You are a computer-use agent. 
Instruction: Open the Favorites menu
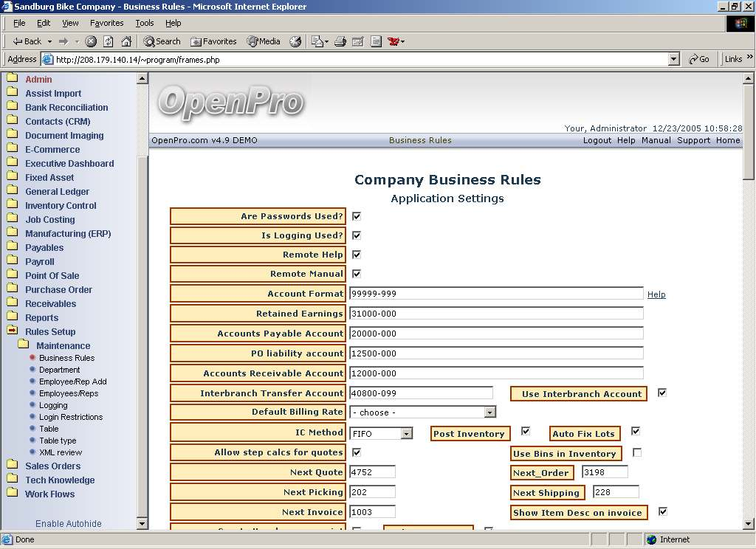click(106, 23)
